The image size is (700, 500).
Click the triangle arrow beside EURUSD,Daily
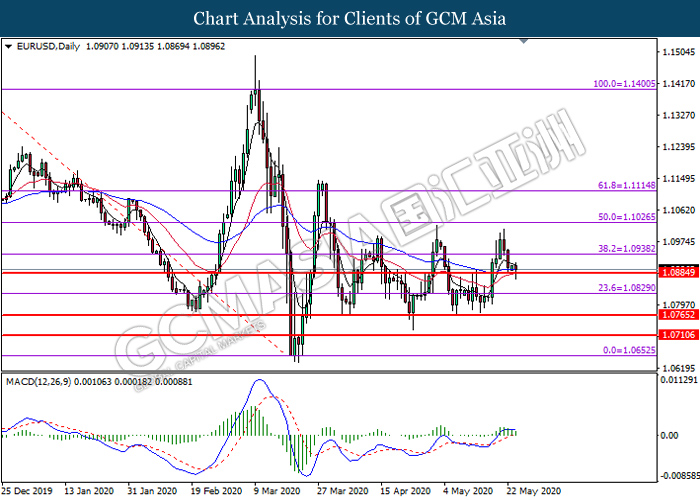9,46
